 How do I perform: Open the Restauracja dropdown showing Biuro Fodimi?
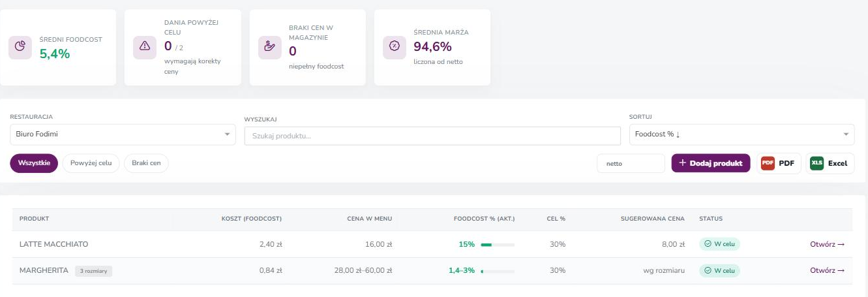(123, 134)
